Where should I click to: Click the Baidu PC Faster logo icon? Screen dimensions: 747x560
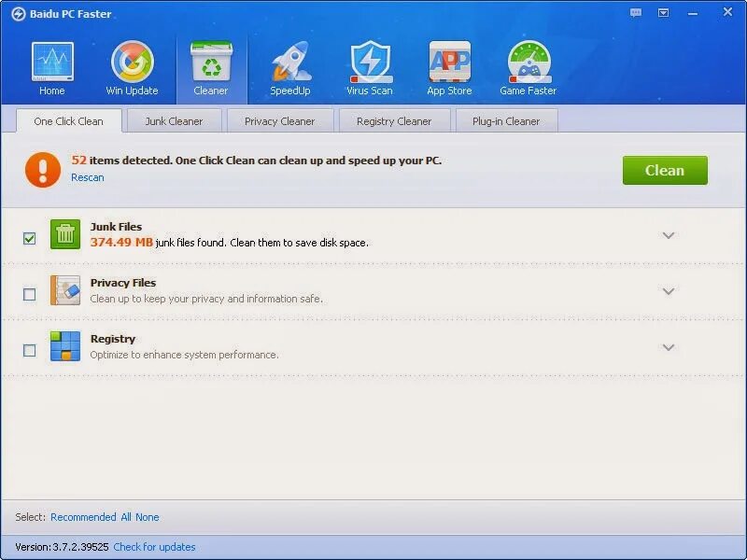coord(18,14)
